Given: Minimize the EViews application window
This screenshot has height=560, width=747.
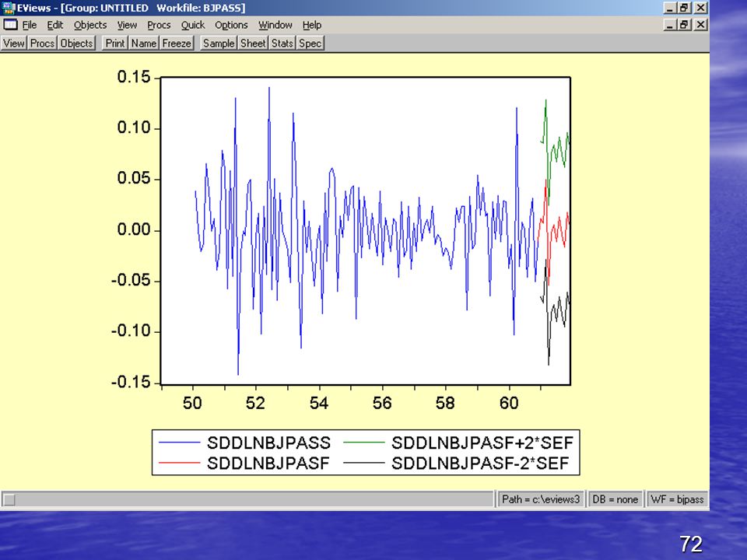Looking at the screenshot, I should [x=670, y=8].
